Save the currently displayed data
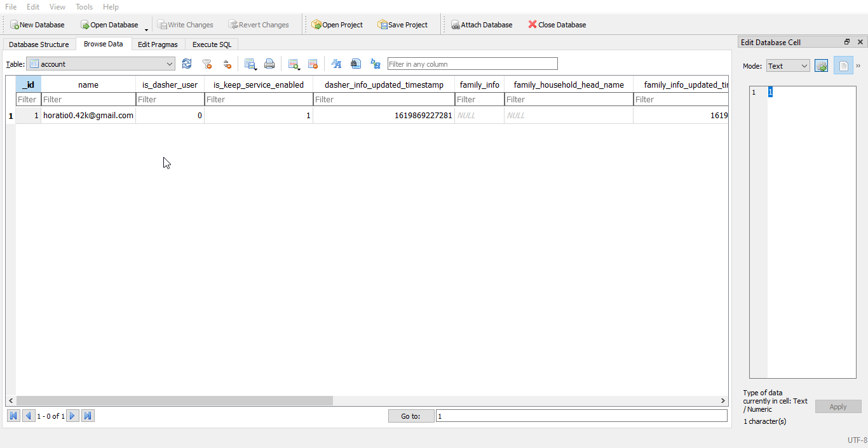Viewport: 868px width, 448px height. pos(250,64)
